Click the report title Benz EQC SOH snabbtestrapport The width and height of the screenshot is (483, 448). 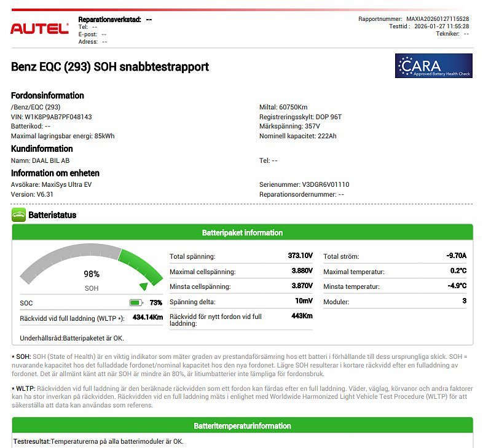tap(110, 66)
